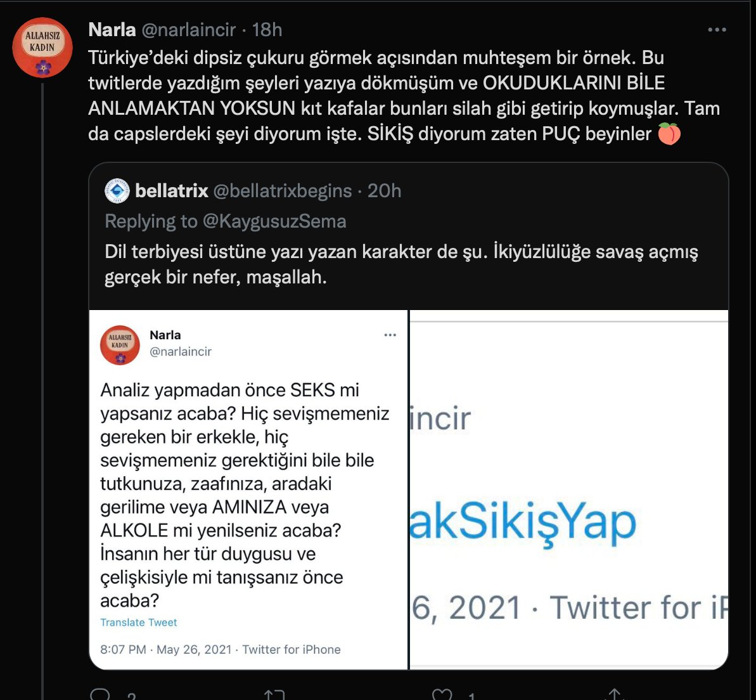Open right cropped image showing akSikişYap

tap(569, 489)
